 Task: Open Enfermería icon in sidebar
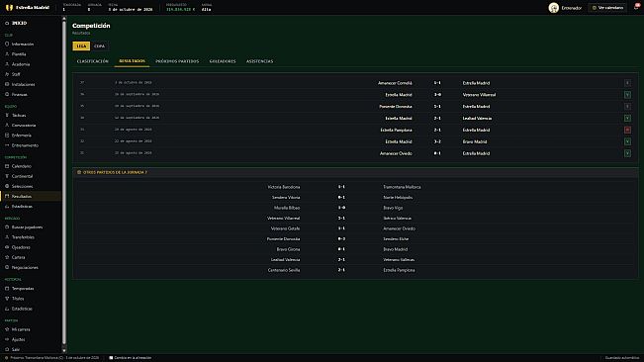(7, 136)
